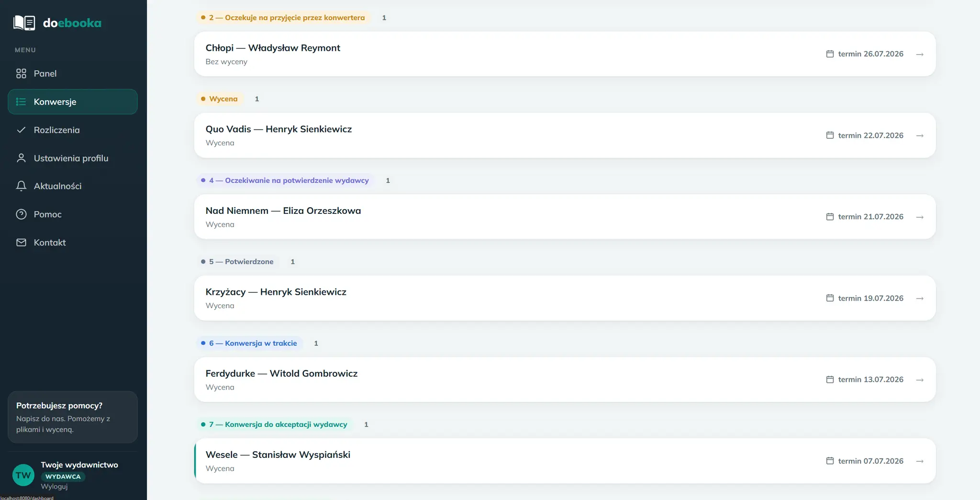The width and height of the screenshot is (980, 500).
Task: Click calendar icon beside termin 07.07.2026
Action: 830,461
